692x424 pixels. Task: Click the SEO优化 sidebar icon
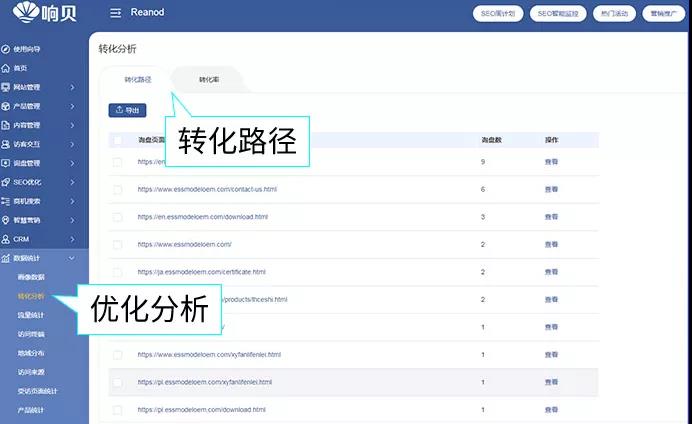tap(6, 182)
